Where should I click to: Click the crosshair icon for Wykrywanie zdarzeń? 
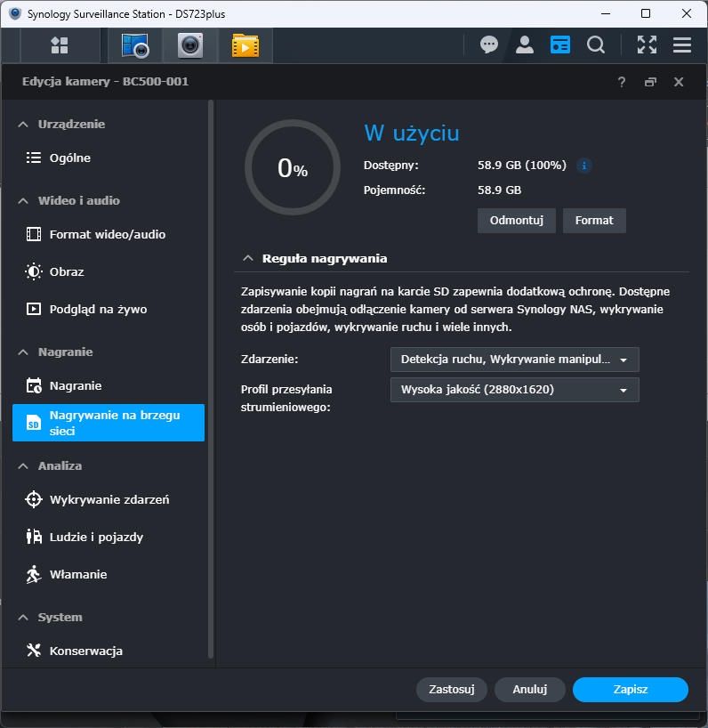coord(34,499)
